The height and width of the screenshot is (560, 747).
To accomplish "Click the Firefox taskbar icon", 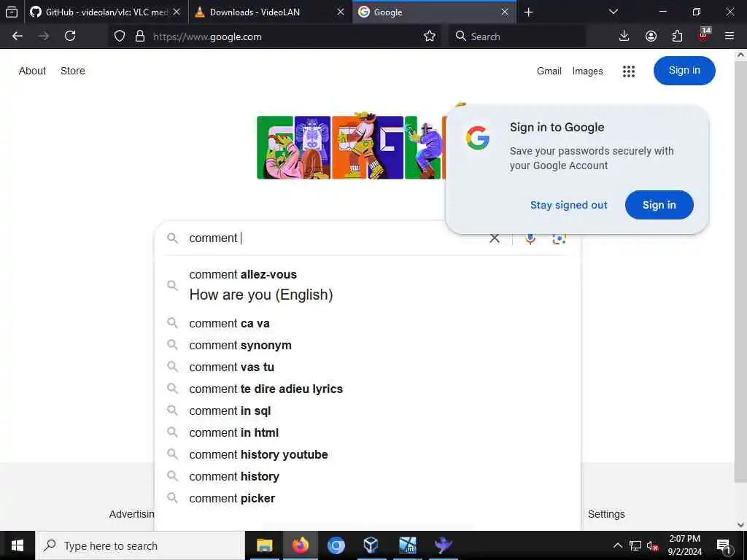I will [x=300, y=545].
